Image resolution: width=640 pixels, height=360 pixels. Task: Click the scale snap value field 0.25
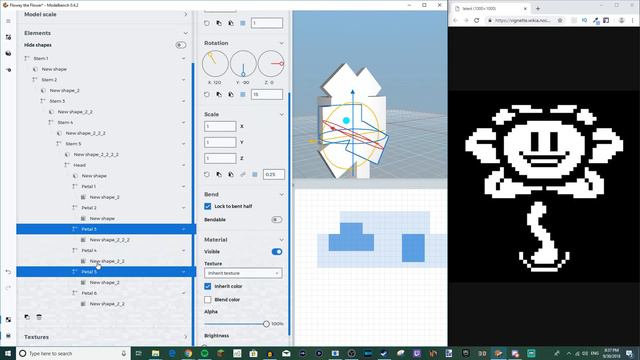(x=273, y=174)
